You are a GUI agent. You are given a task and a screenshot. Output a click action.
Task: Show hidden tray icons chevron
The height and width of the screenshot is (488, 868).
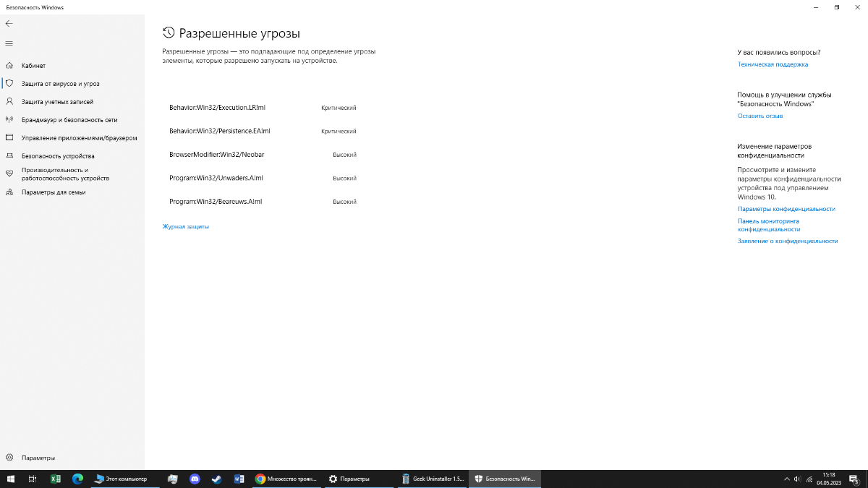click(x=787, y=479)
